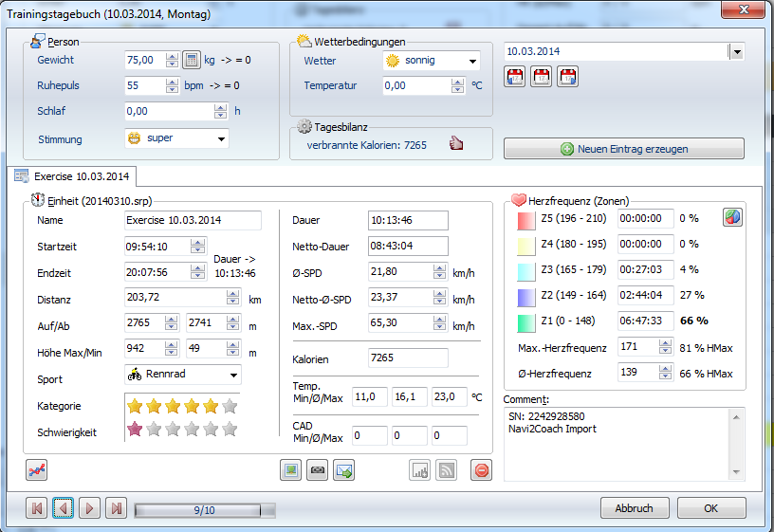Open the Stimmung dropdown
The image size is (774, 532).
tap(221, 139)
